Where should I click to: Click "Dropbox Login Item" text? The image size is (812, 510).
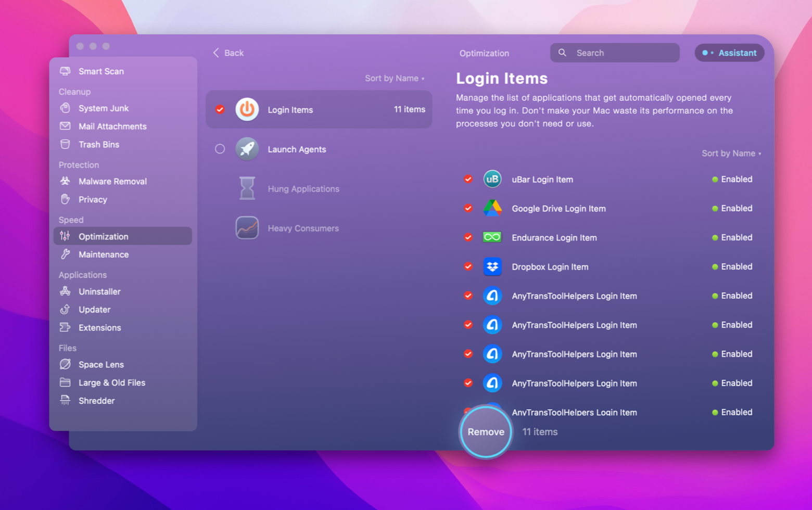coord(550,266)
